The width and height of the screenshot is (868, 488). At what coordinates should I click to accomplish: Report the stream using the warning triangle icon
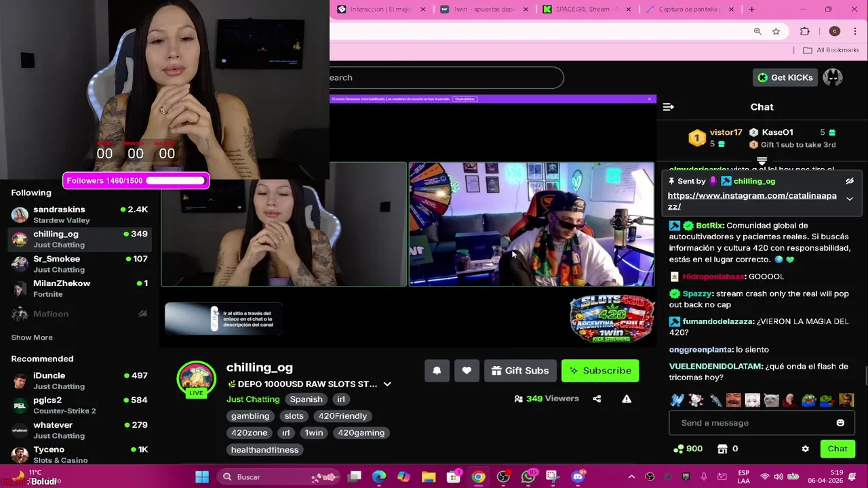coord(627,399)
